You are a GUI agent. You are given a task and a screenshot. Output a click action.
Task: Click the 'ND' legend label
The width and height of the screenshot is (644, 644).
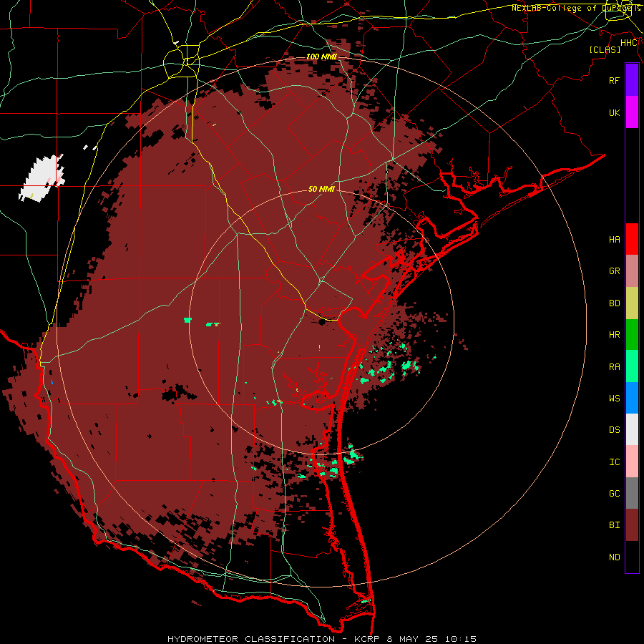pyautogui.click(x=614, y=557)
